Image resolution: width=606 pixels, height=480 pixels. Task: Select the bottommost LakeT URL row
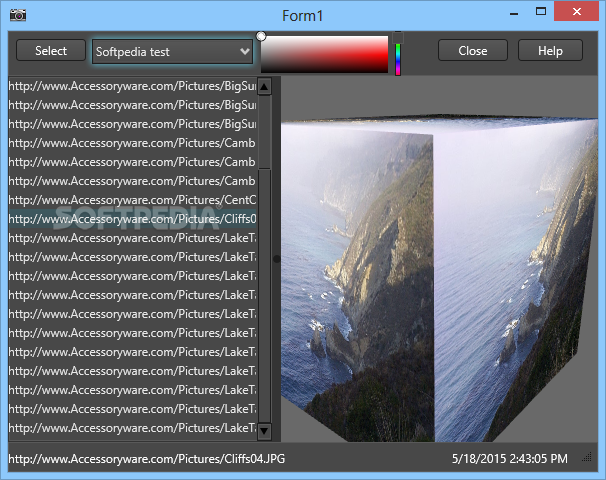[x=132, y=428]
